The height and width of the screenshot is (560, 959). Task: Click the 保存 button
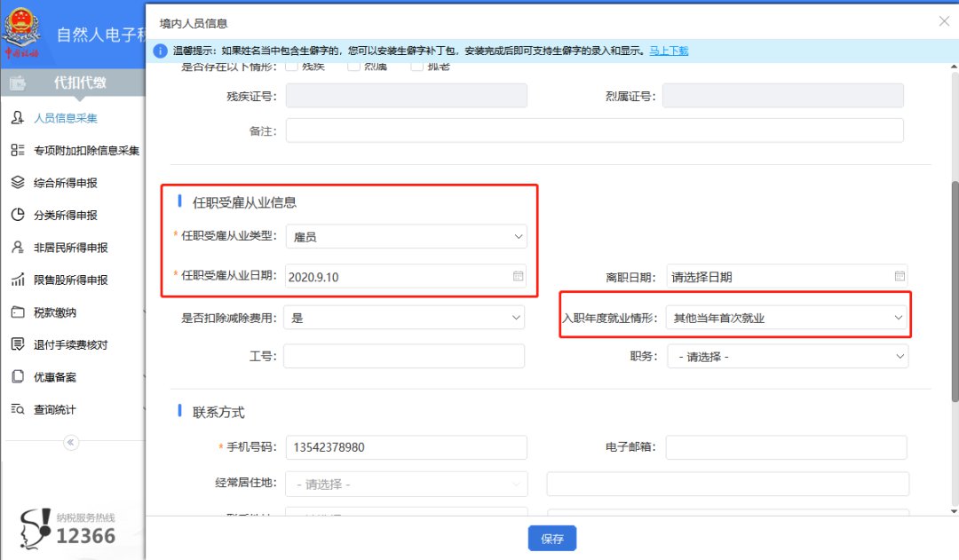pos(551,539)
